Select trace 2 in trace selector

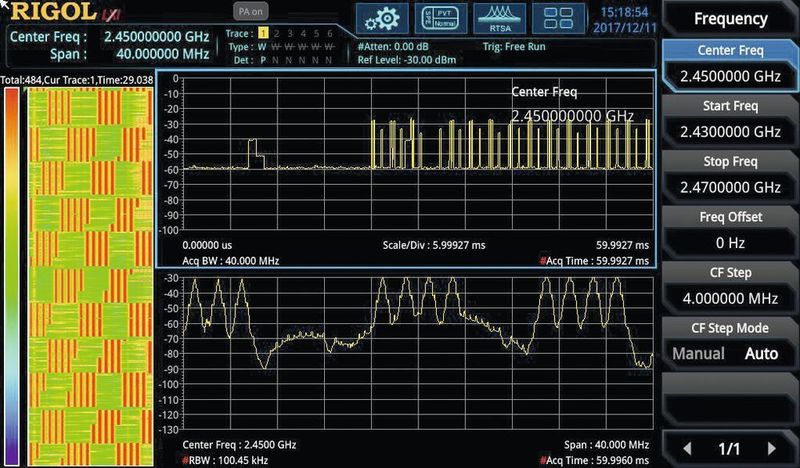click(277, 33)
